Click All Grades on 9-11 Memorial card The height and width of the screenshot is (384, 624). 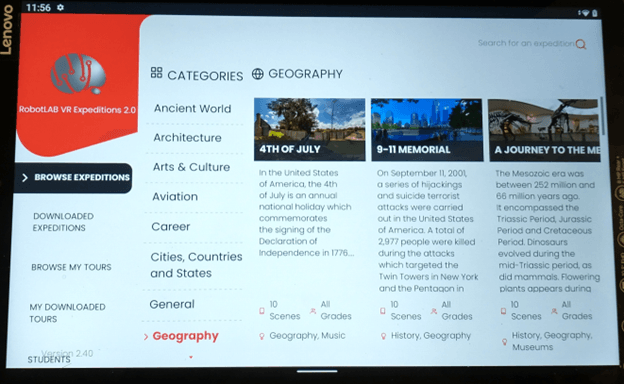pos(457,311)
